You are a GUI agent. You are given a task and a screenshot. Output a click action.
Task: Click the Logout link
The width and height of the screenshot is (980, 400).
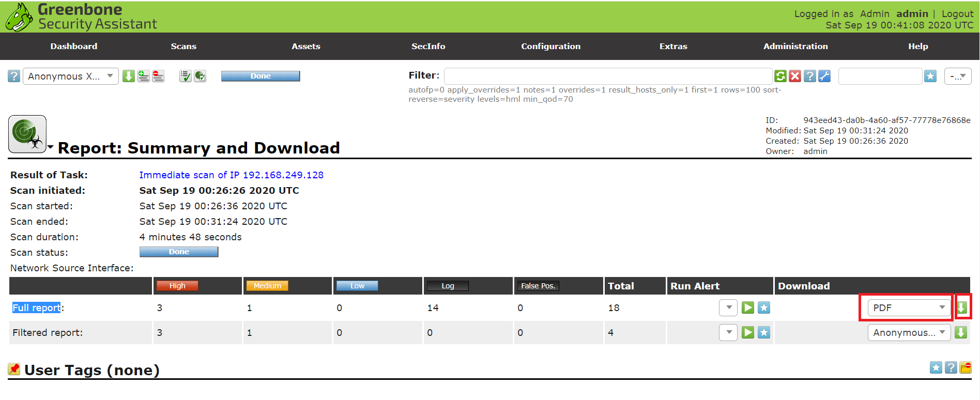(957, 14)
